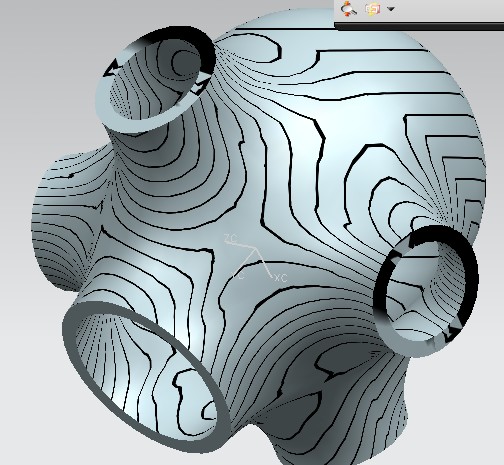The width and height of the screenshot is (504, 465).
Task: Open the dropdown arrow next to orient view
Action: [391, 9]
